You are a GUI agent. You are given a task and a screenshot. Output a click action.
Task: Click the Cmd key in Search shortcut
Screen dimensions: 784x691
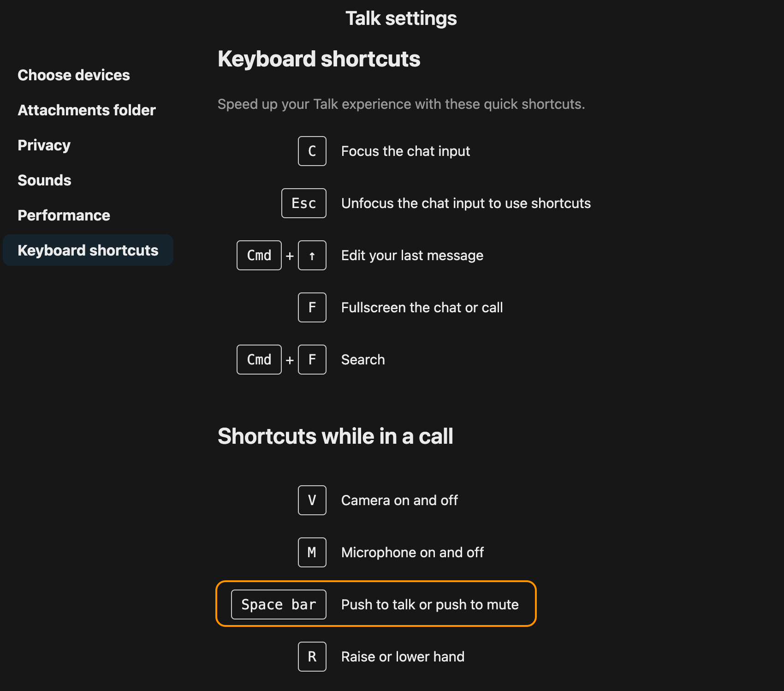click(259, 360)
